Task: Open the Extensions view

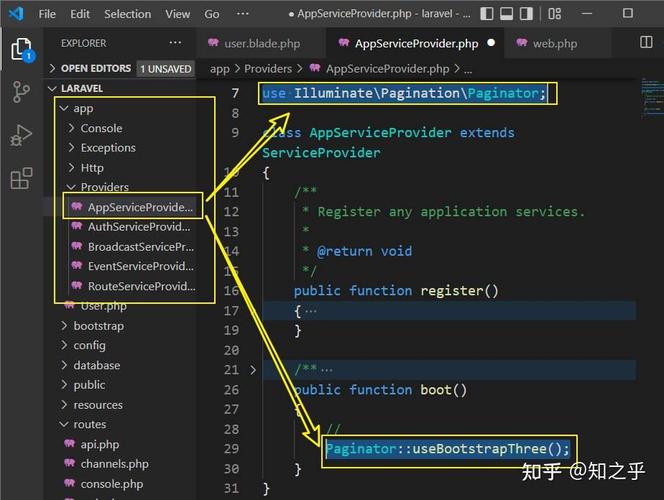Action: (21, 178)
